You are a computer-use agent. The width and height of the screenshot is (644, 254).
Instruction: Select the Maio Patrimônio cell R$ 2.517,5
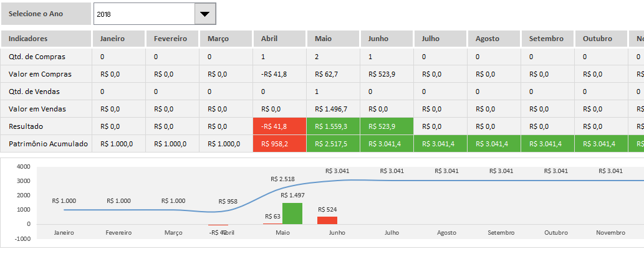(x=333, y=144)
